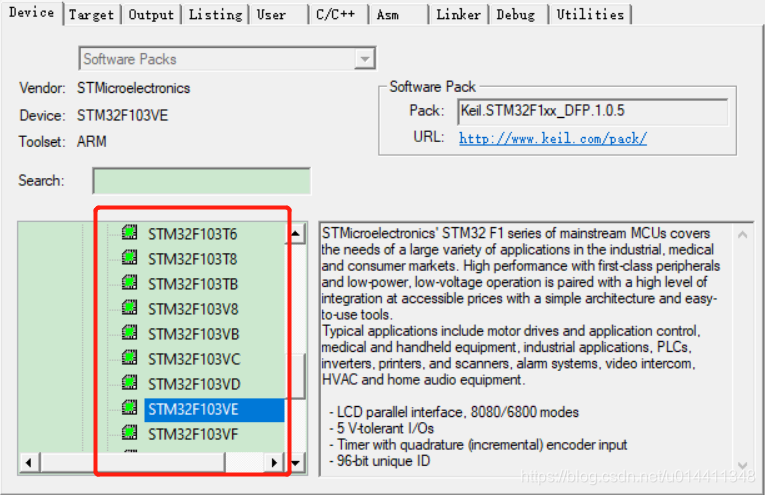This screenshot has height=495, width=765.
Task: Click the Vendor STMicroelectronics text
Action: click(134, 88)
